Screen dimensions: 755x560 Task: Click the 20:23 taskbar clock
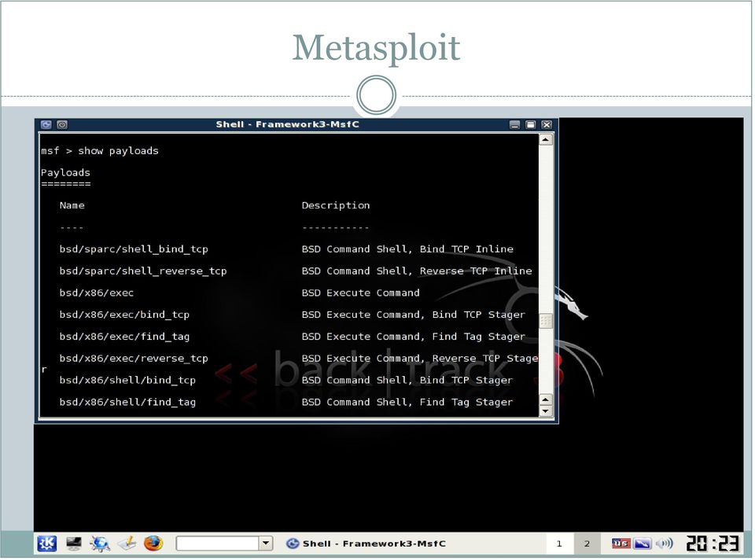tap(713, 543)
